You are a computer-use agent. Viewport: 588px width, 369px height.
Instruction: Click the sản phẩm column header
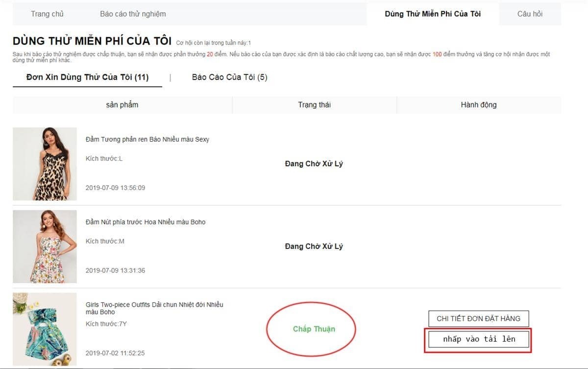pos(122,104)
